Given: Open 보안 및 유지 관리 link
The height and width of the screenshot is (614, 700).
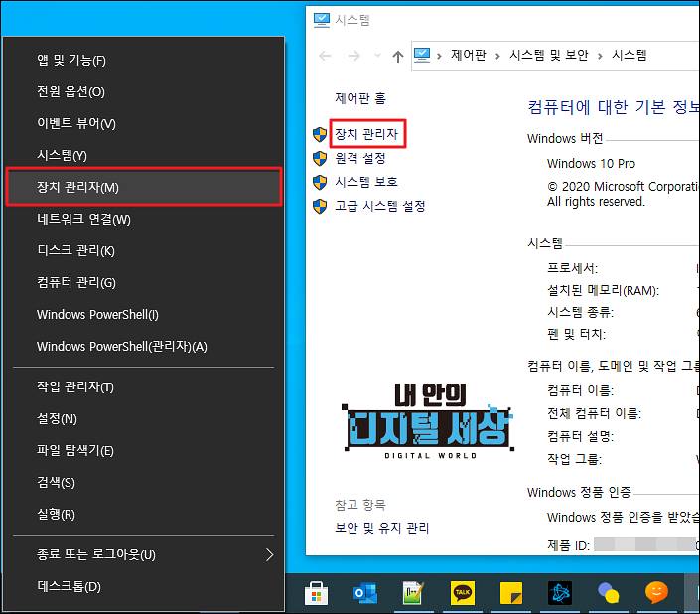Looking at the screenshot, I should click(381, 528).
